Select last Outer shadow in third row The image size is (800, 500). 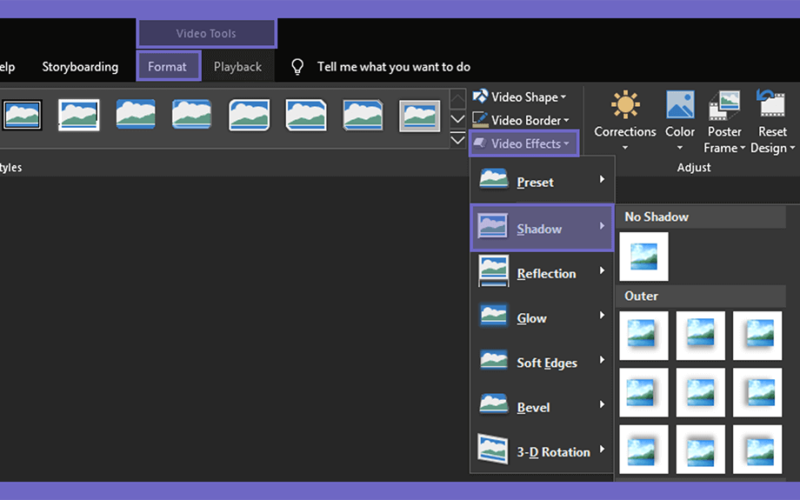(757, 449)
